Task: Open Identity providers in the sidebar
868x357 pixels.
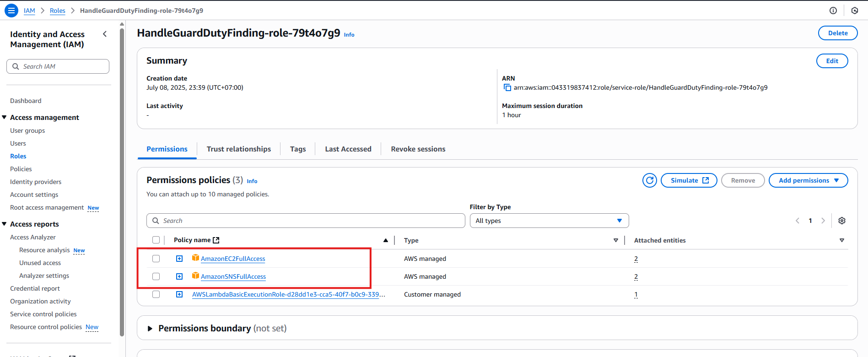Action: 36,182
